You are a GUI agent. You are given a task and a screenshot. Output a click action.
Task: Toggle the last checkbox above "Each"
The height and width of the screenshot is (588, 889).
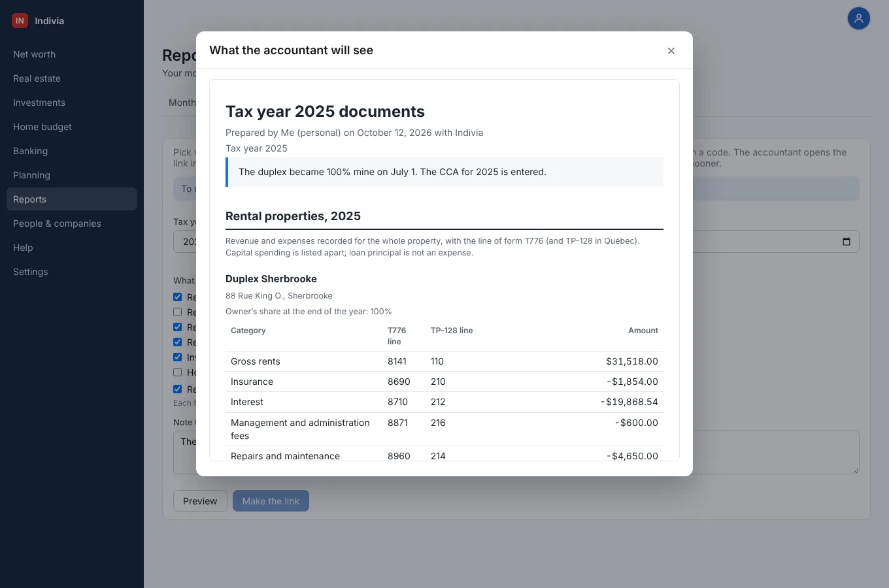(x=177, y=389)
